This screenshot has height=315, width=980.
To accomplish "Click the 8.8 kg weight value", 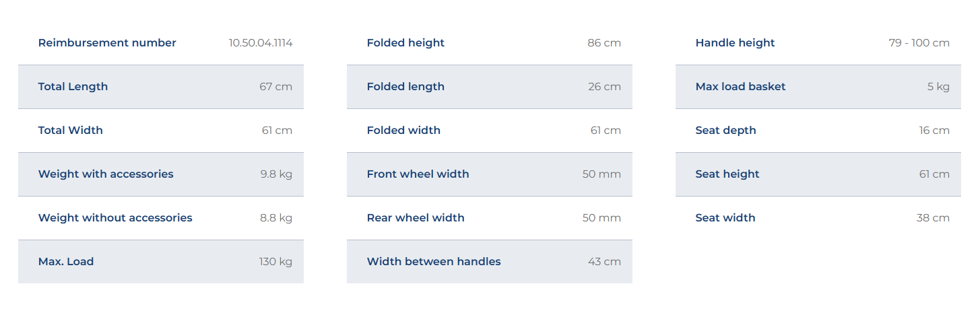I will tap(276, 218).
